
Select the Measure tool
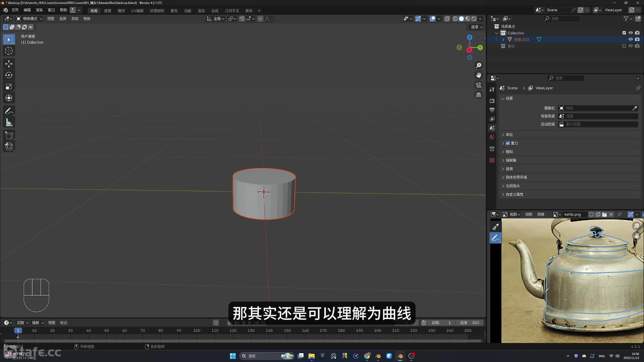[9, 123]
